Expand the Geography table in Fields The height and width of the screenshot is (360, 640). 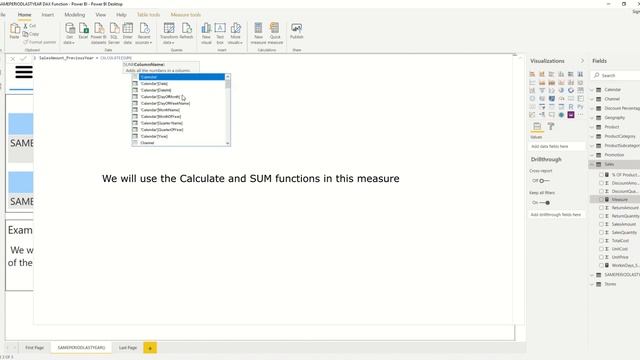[592, 118]
